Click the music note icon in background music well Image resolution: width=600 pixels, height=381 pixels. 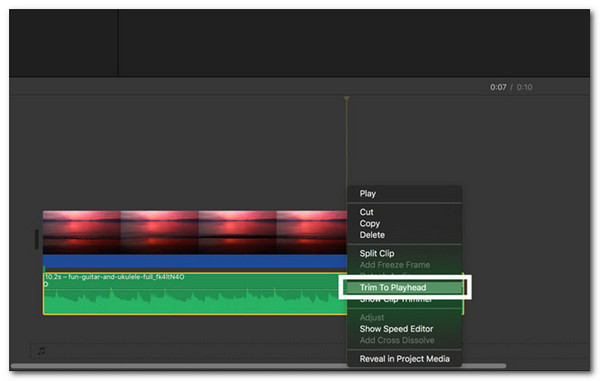pyautogui.click(x=41, y=350)
